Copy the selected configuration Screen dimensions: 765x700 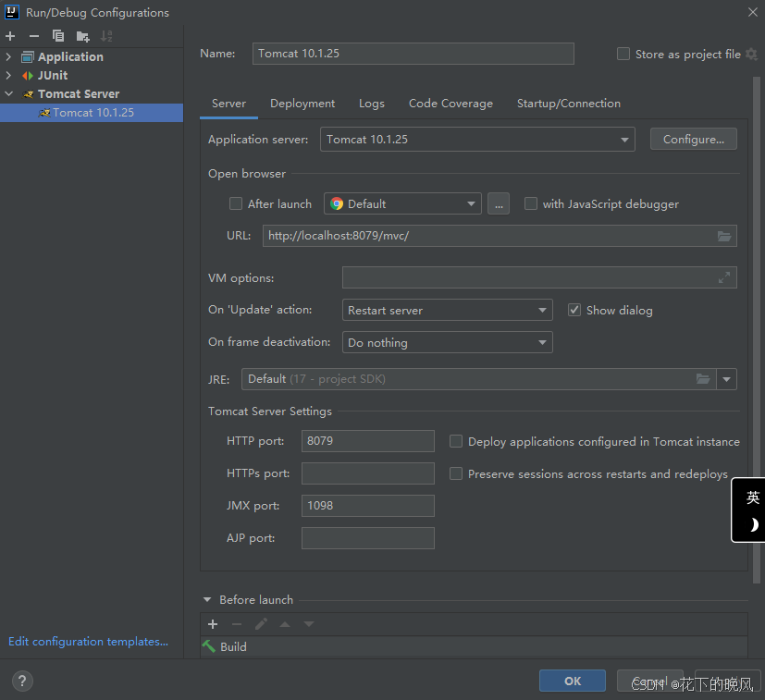[x=58, y=36]
